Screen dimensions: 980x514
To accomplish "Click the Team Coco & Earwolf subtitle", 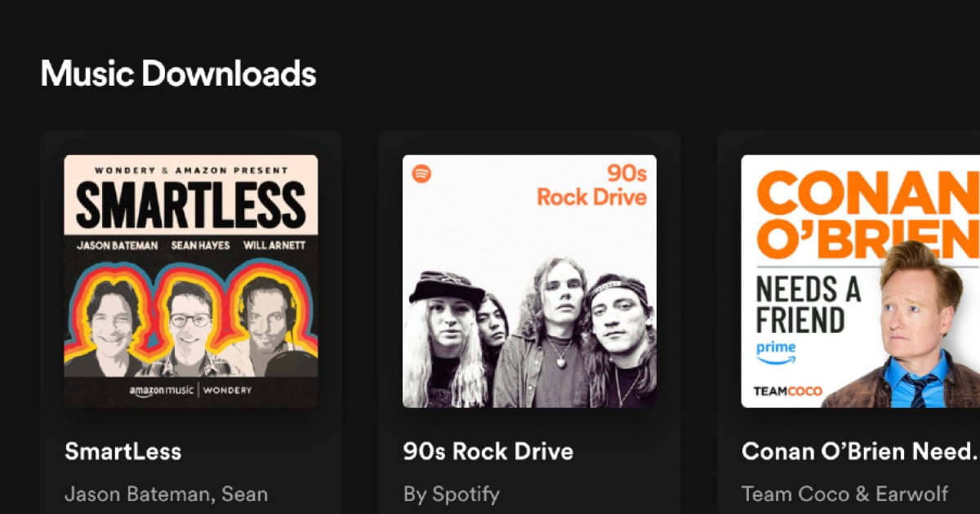I will (x=845, y=494).
